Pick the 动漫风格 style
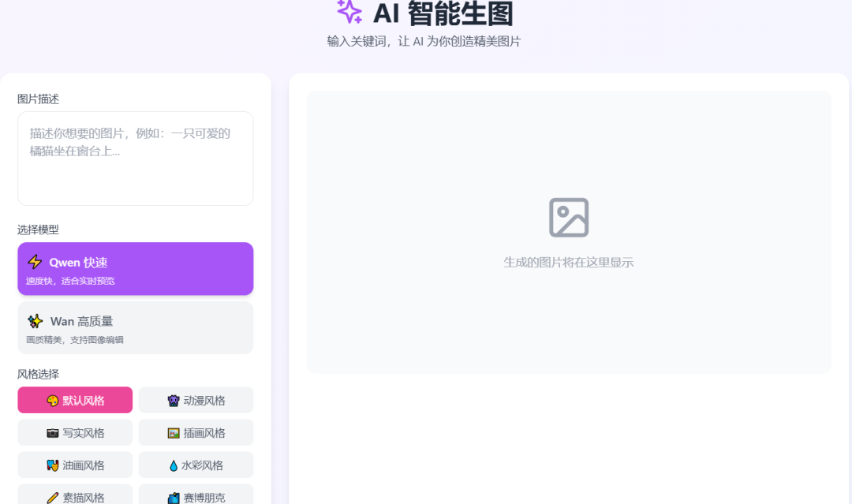 [196, 400]
